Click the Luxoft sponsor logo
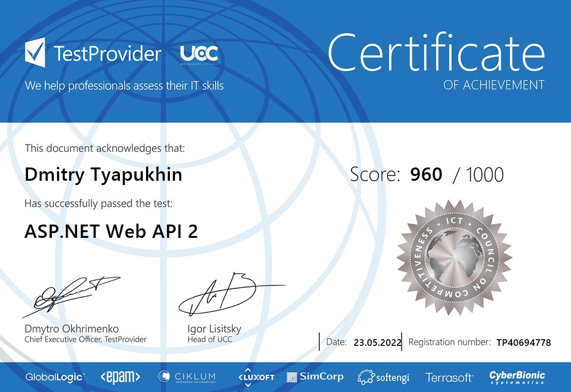The width and height of the screenshot is (571, 392). (256, 376)
